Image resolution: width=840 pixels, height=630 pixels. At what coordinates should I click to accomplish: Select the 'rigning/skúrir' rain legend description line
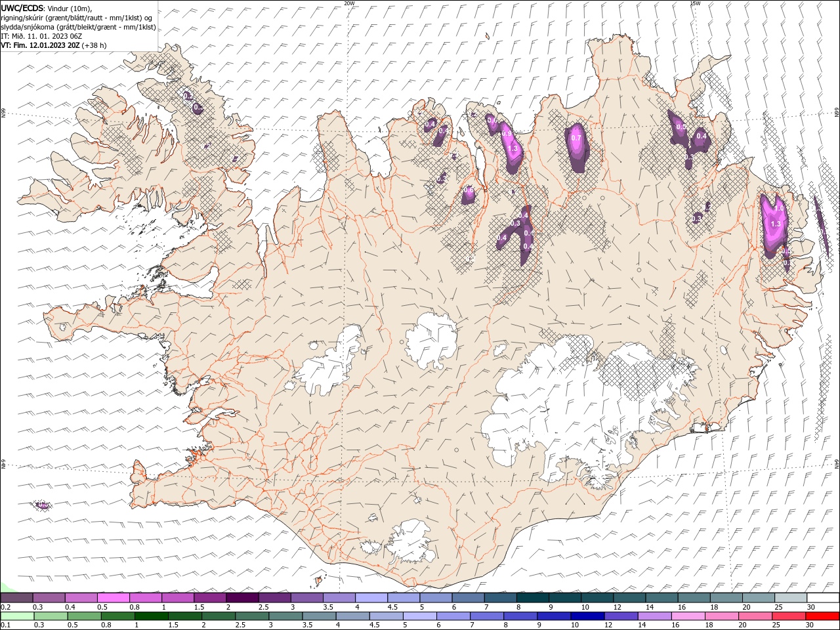click(77, 17)
